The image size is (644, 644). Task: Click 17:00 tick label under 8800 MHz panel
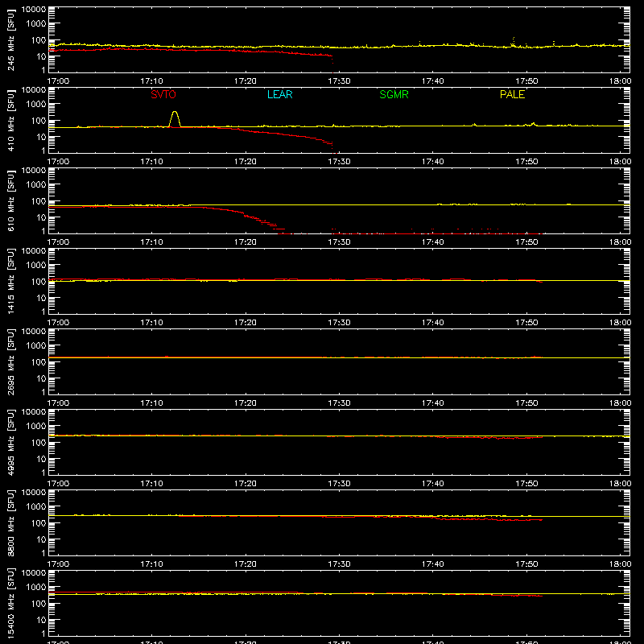tap(58, 564)
